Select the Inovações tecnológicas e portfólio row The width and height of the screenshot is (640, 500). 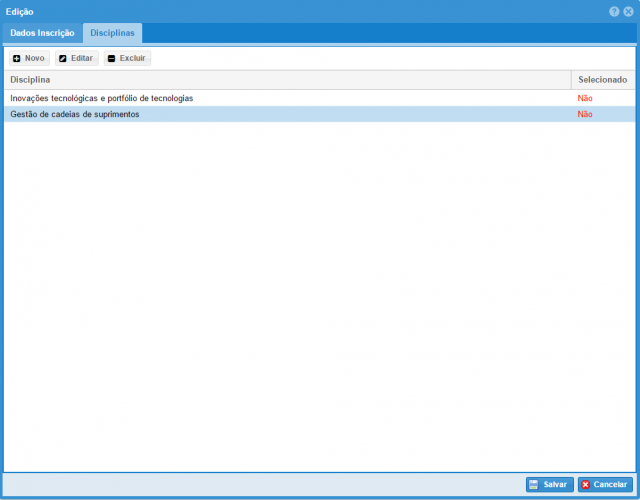(101, 98)
